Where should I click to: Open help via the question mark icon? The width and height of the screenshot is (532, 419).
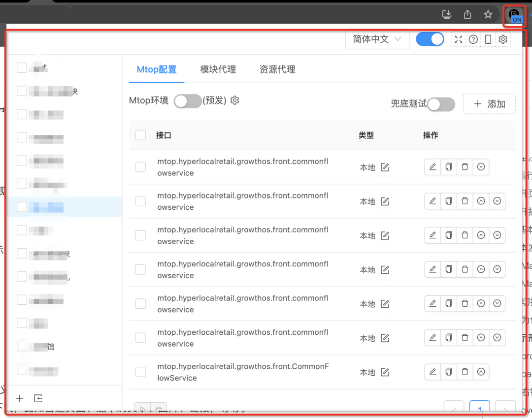[x=473, y=40]
